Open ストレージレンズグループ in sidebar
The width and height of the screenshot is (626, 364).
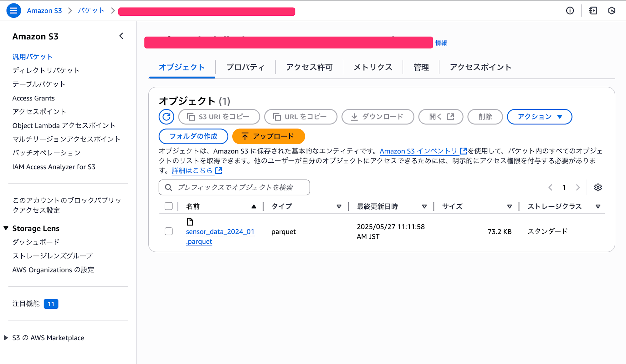click(x=53, y=256)
